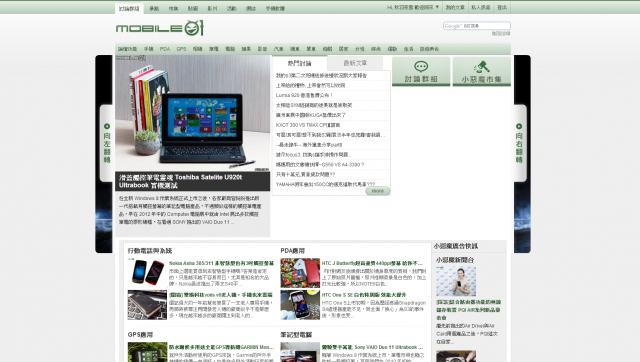Image resolution: width=640 pixels, height=362 pixels.
Task: Click the Mobile01 logo
Action: [x=160, y=28]
